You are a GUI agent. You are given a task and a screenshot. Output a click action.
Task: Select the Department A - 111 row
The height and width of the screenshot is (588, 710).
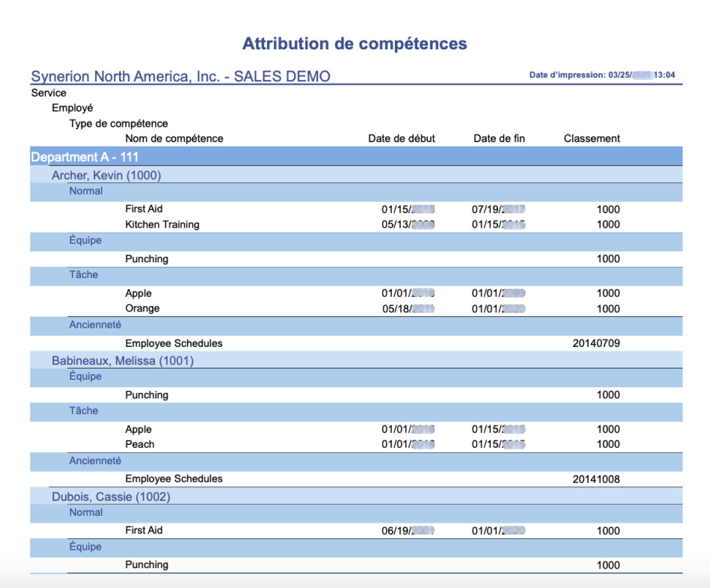pyautogui.click(x=356, y=157)
